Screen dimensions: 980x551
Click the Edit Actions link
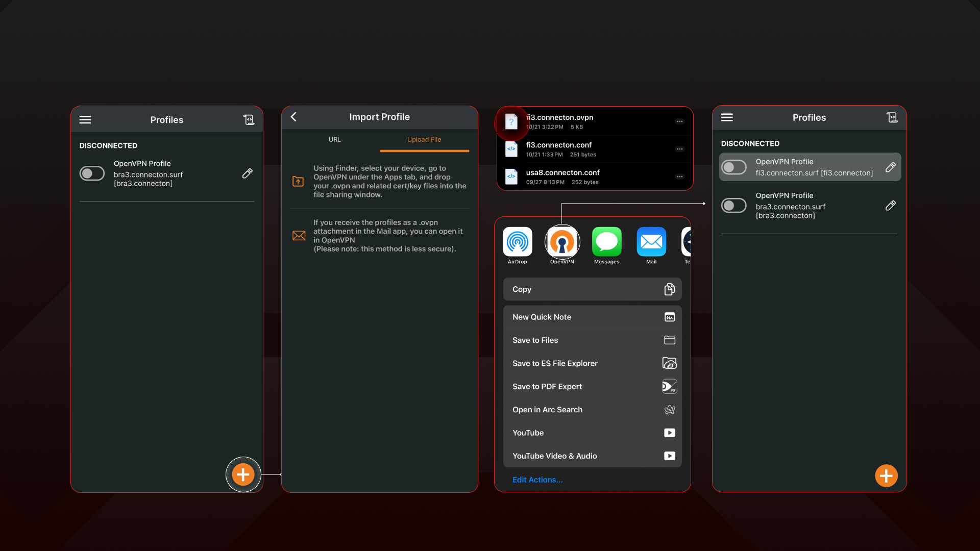pyautogui.click(x=537, y=480)
